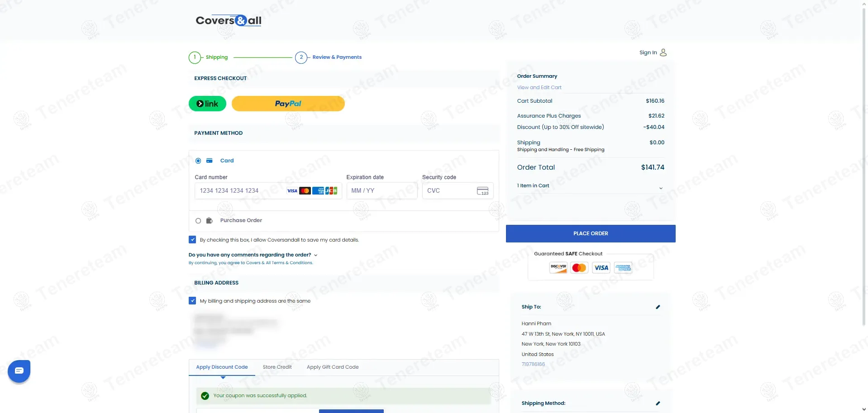Click the Discover badge under Safe Checkout
Viewport: 868px width, 413px height.
coord(558,268)
